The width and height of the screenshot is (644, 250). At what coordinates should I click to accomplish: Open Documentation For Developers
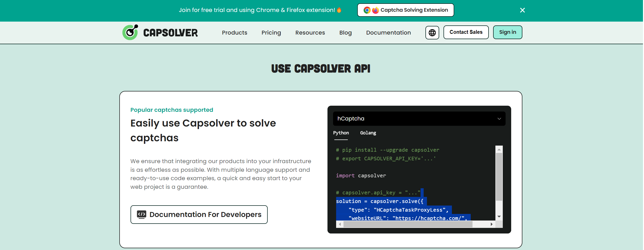tap(199, 214)
